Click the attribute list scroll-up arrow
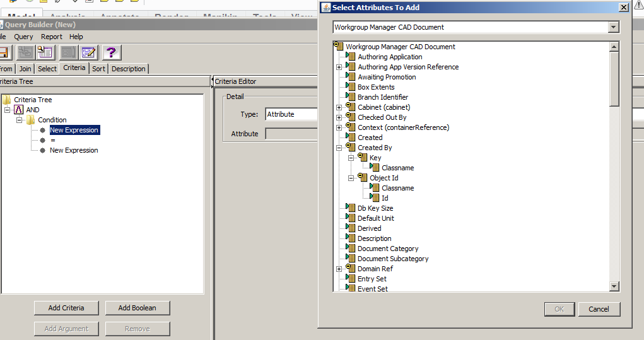Screen dimensions: 644x340 [x=614, y=47]
